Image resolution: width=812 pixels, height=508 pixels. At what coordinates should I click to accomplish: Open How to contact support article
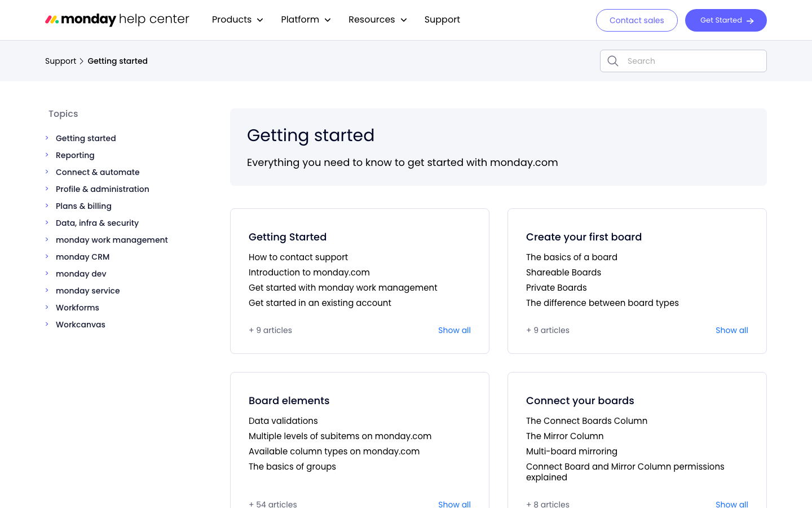[x=298, y=257]
